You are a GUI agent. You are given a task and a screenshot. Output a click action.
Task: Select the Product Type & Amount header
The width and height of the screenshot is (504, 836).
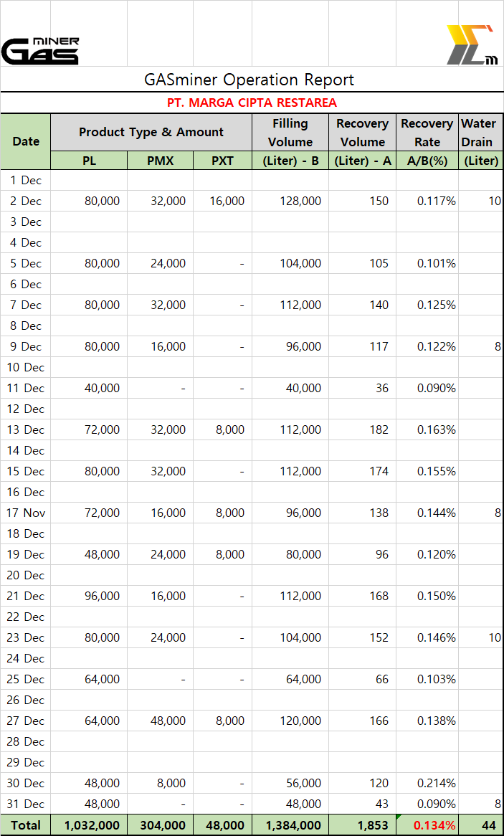point(151,132)
